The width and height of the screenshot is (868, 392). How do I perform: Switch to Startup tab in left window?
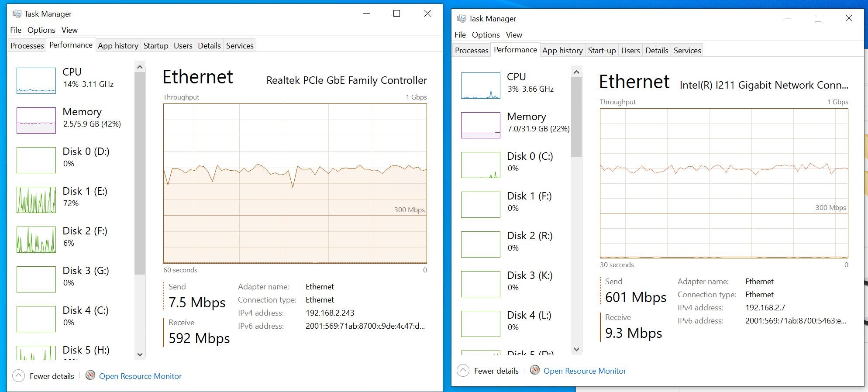tap(156, 46)
